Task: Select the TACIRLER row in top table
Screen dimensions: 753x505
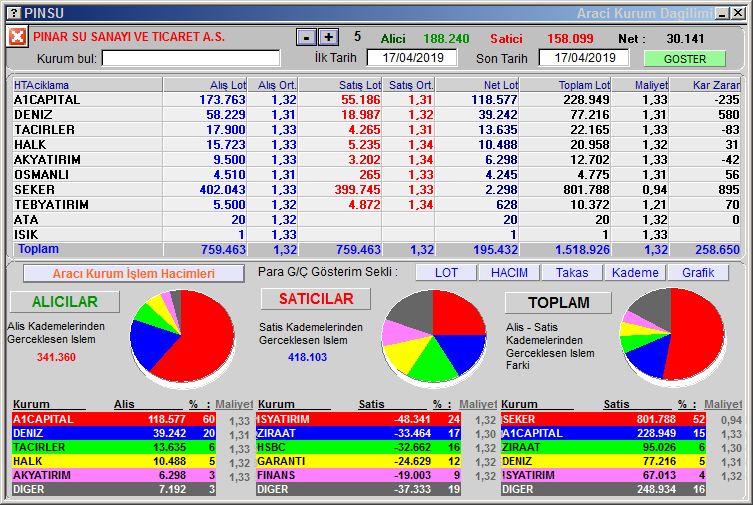Action: coord(376,130)
